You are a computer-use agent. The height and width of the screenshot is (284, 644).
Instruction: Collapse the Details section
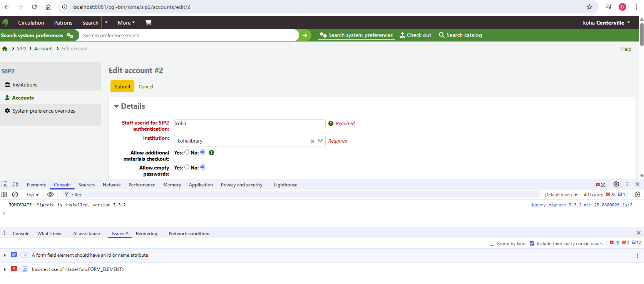coord(117,106)
